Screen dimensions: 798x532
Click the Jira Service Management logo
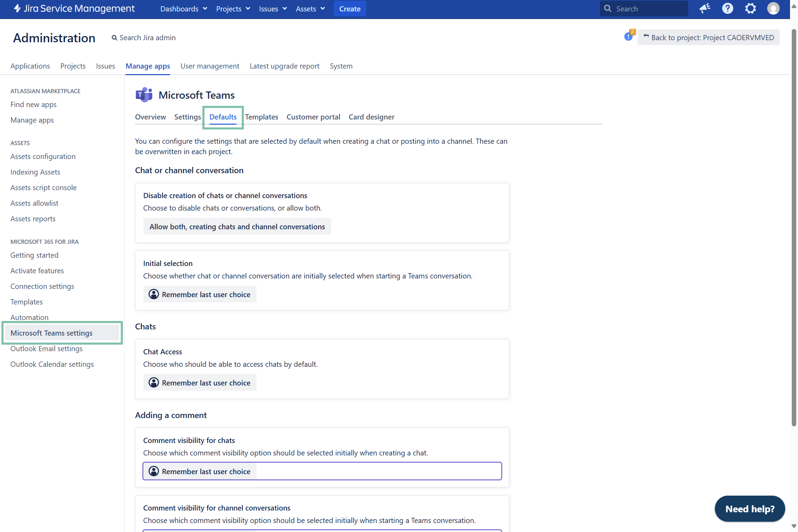[74, 9]
